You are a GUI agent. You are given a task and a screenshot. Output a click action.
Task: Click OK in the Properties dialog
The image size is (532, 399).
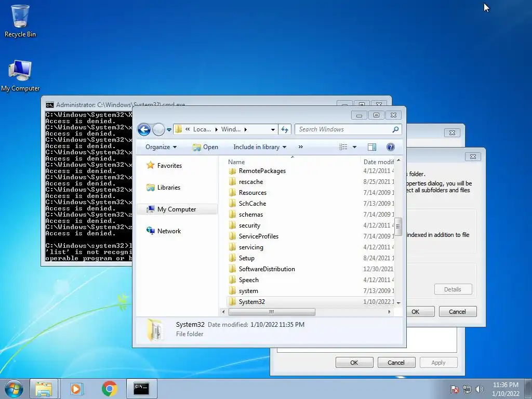point(354,362)
